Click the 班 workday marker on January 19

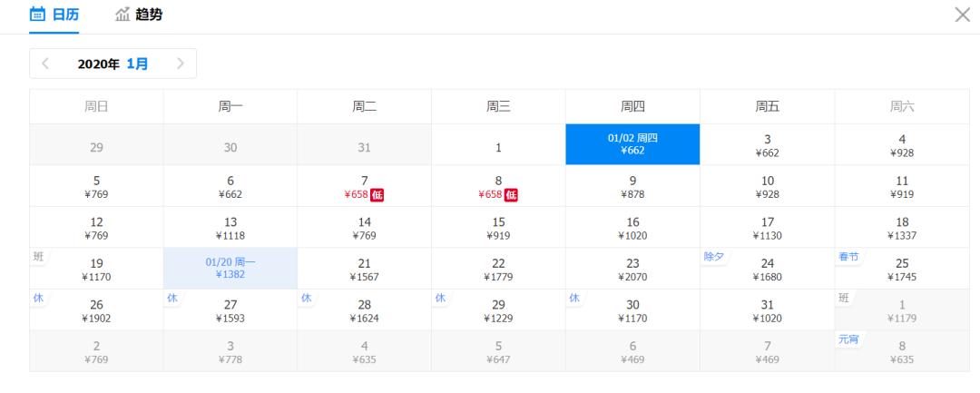[37, 256]
